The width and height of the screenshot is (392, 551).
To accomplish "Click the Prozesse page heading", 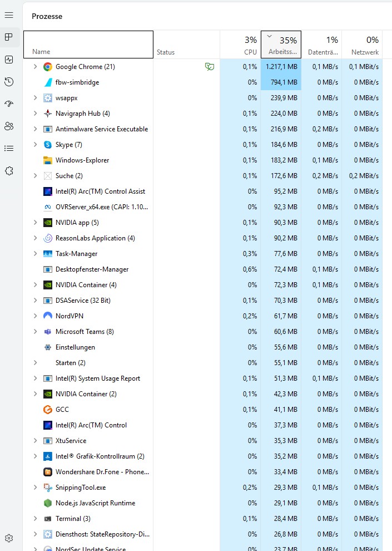I will click(x=47, y=16).
